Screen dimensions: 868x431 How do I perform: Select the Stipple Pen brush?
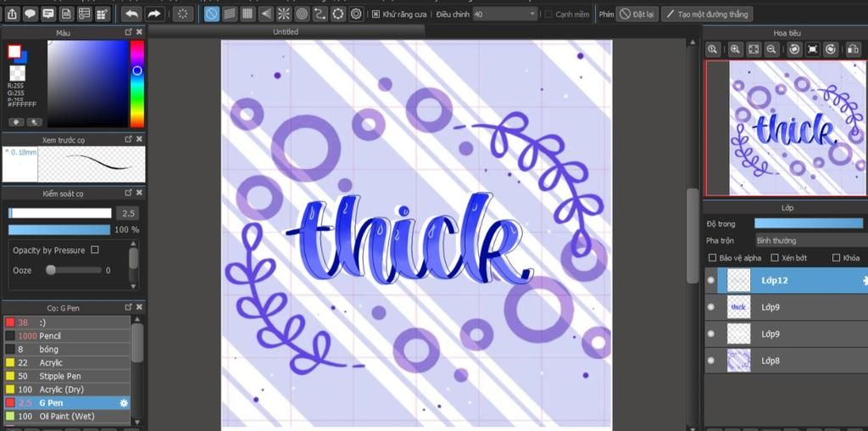[66, 376]
